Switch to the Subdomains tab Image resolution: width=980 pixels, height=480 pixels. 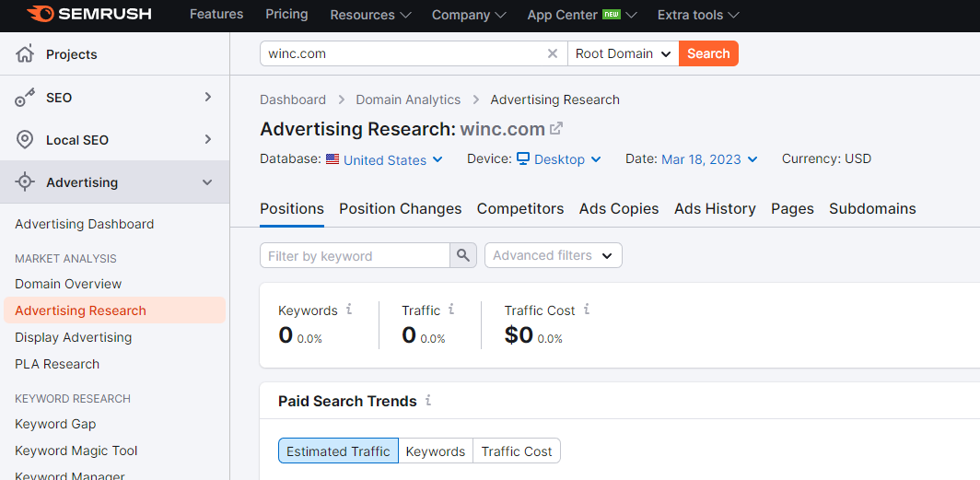(x=872, y=209)
